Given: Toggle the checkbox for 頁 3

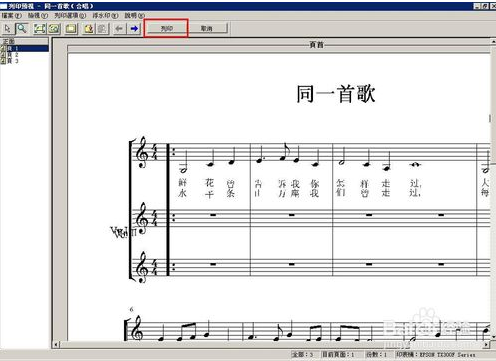Looking at the screenshot, I should pyautogui.click(x=3, y=61).
